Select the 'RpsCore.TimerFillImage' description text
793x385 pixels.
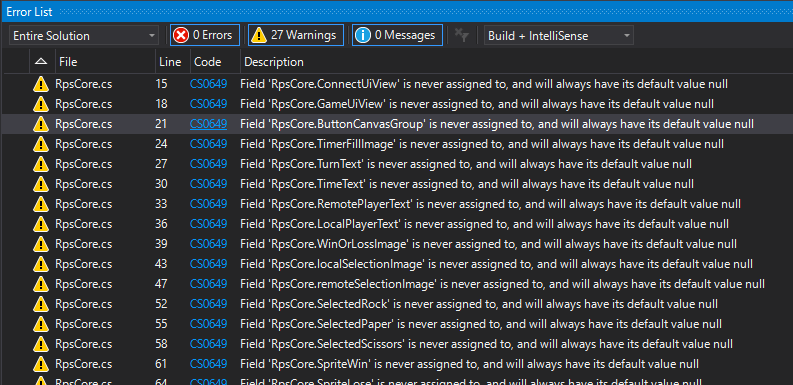click(482, 144)
